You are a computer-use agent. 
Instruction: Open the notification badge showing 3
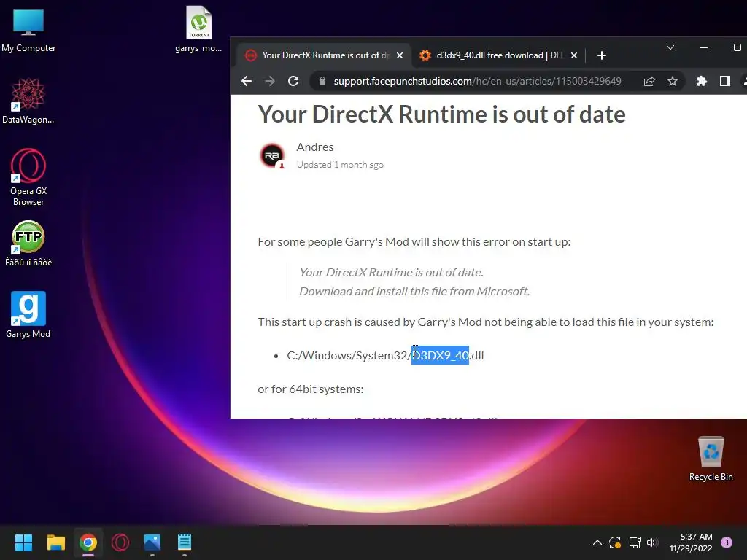[727, 542]
